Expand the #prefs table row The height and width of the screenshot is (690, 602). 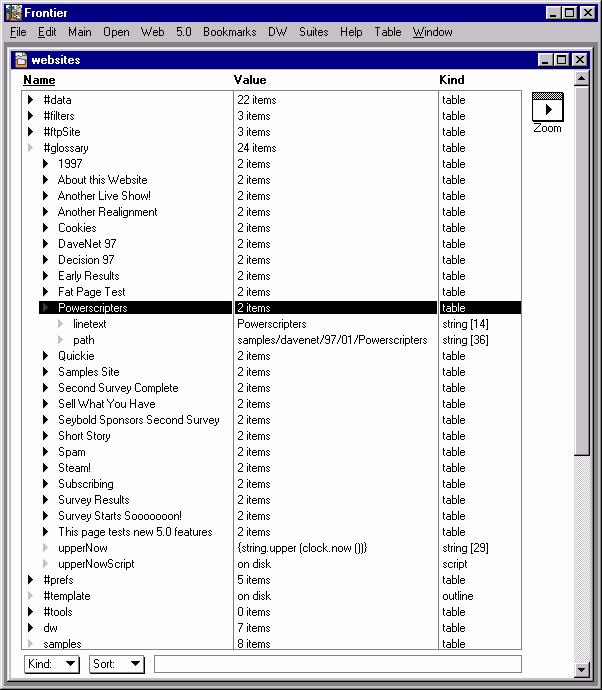pos(31,580)
